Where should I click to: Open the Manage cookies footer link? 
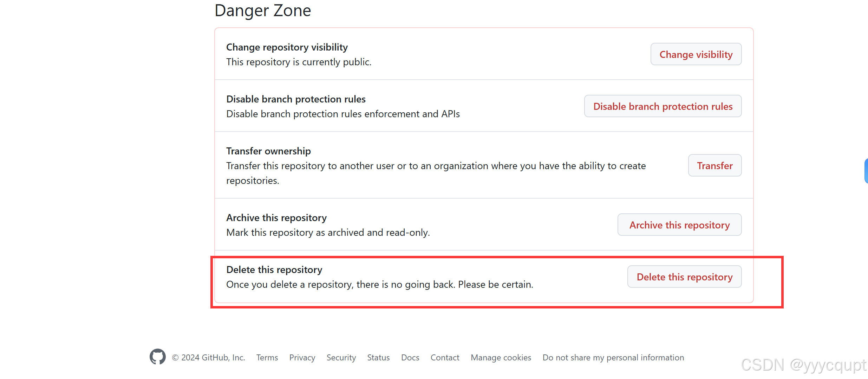[x=501, y=358]
